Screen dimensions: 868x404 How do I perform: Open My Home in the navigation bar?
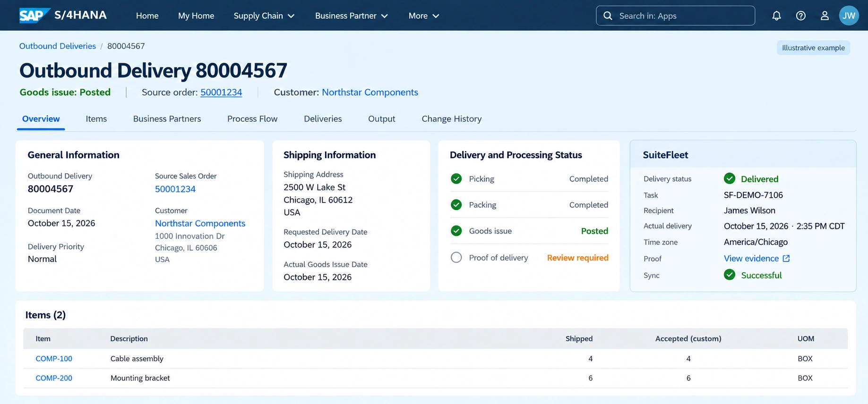click(x=196, y=16)
